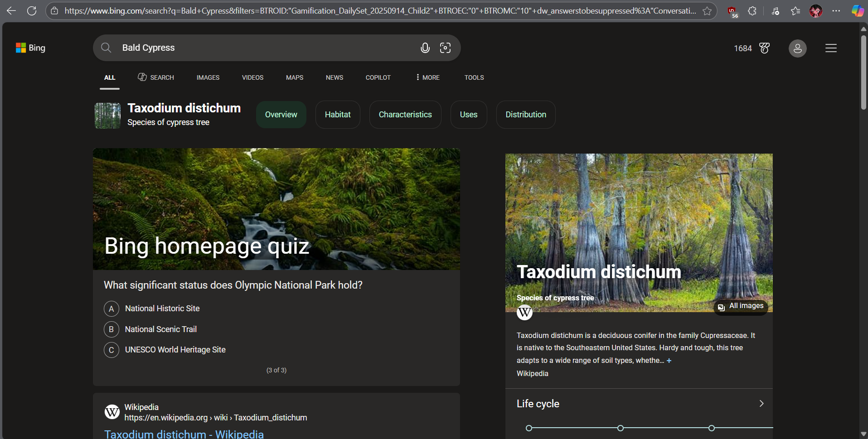Switch to the IMAGES tab

click(x=208, y=77)
